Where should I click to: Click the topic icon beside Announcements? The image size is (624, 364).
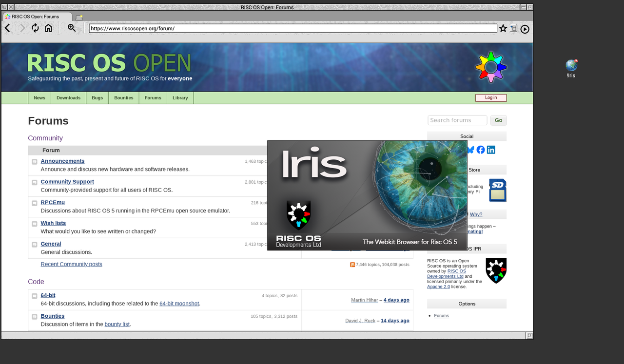tap(35, 162)
